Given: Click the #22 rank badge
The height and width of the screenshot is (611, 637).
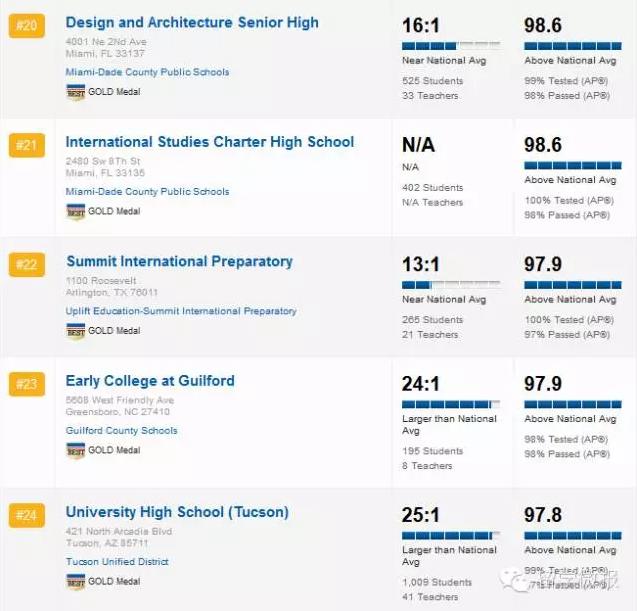Looking at the screenshot, I should coord(25,265).
